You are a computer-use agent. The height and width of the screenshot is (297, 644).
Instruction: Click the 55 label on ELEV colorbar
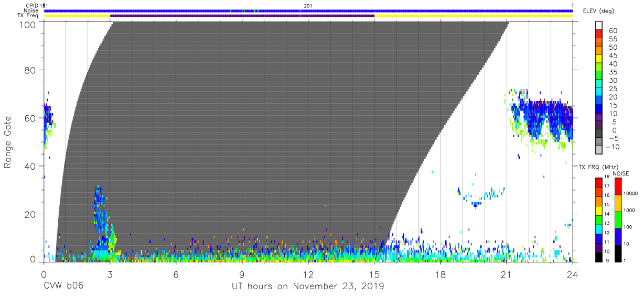coord(612,39)
